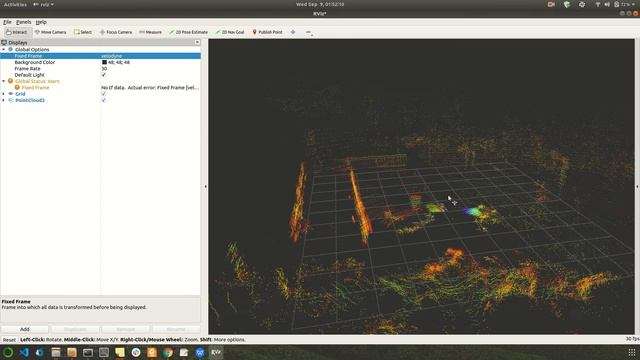Screen dimensions: 640x360
Task: Click the Reset button in status bar
Action: click(x=9, y=340)
